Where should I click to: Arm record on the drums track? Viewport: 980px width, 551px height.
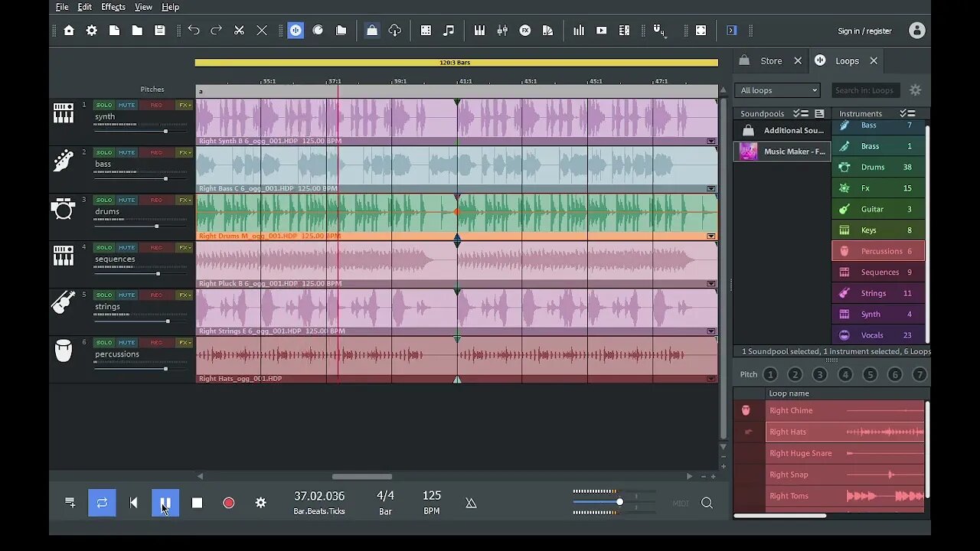click(x=156, y=200)
